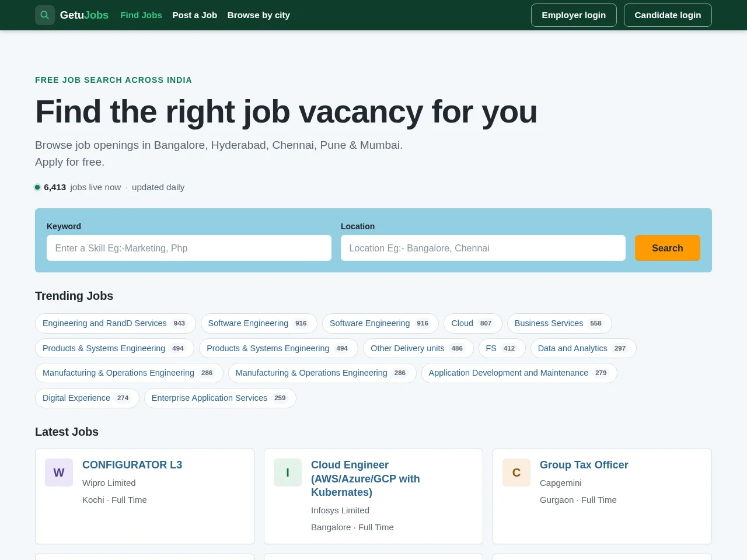The width and height of the screenshot is (747, 560).
Task: Click the "FREE JOB SEARCH ACROSS INDIA" tagline
Action: 113,80
